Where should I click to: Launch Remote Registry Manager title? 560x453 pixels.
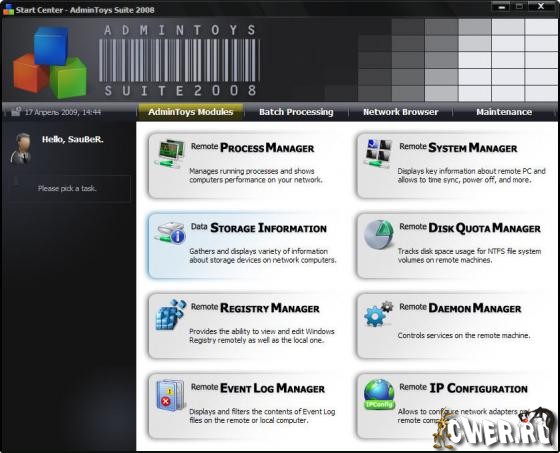[255, 308]
